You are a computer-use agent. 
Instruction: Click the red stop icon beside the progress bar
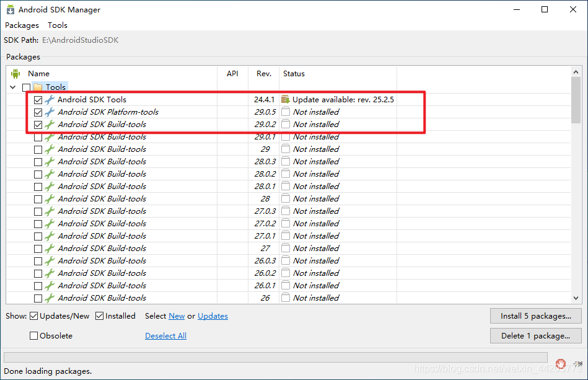tap(561, 363)
